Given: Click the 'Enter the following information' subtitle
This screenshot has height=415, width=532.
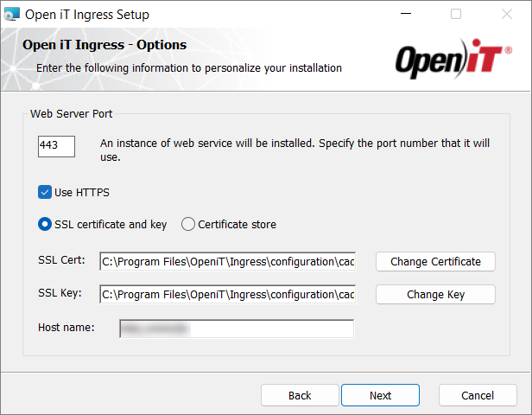Looking at the screenshot, I should coord(189,68).
